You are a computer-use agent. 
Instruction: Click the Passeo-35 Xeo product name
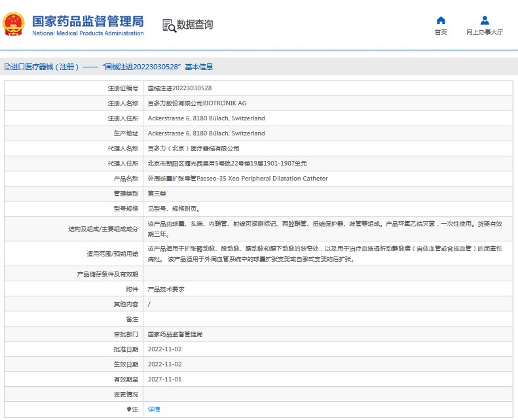(237, 179)
